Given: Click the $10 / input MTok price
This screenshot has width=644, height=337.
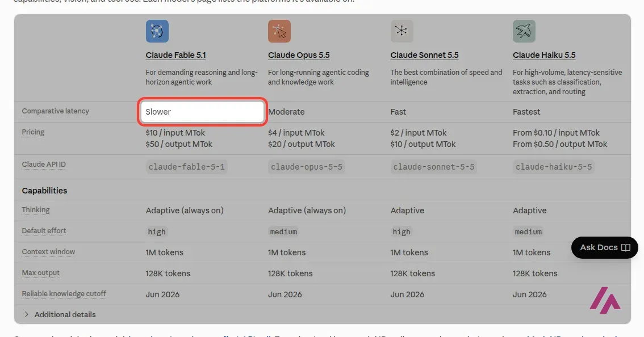Looking at the screenshot, I should tap(175, 133).
